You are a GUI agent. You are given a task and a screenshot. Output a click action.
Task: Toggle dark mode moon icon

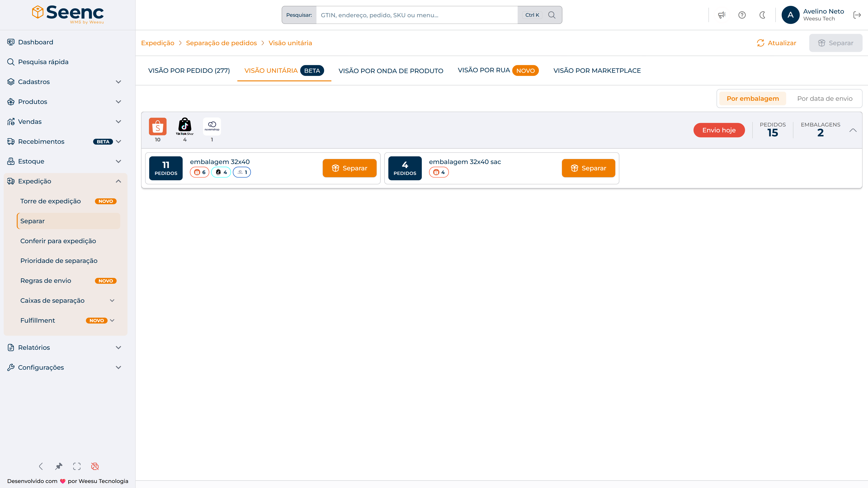(763, 15)
